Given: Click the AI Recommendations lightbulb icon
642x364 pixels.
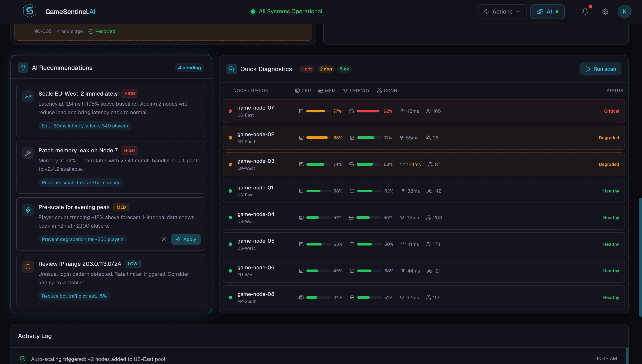Looking at the screenshot, I should 23,67.
